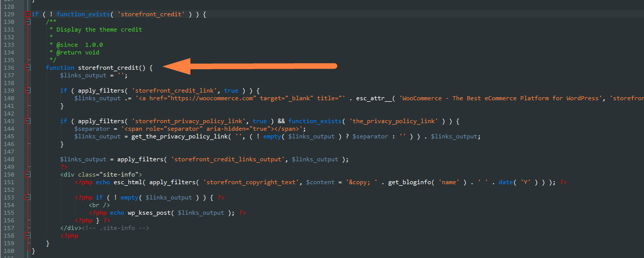Click wp_kses_post call on line 155
Viewport: 644px width, 258px height.
[149, 213]
